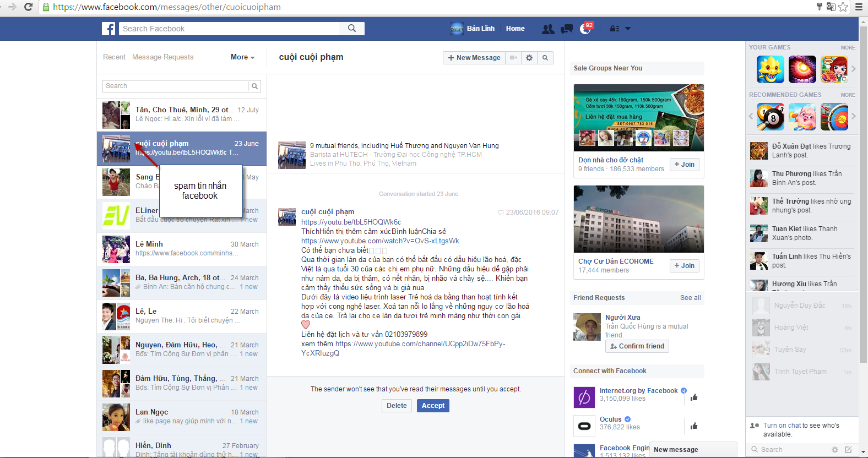Click the privacy shortcuts lock icon
The width and height of the screenshot is (868, 458).
614,29
